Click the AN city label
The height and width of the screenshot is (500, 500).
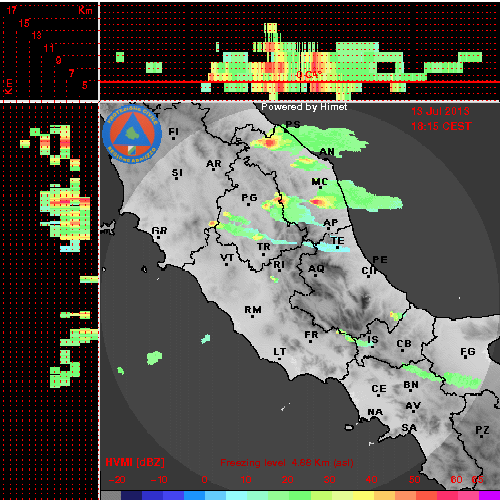tap(327, 152)
